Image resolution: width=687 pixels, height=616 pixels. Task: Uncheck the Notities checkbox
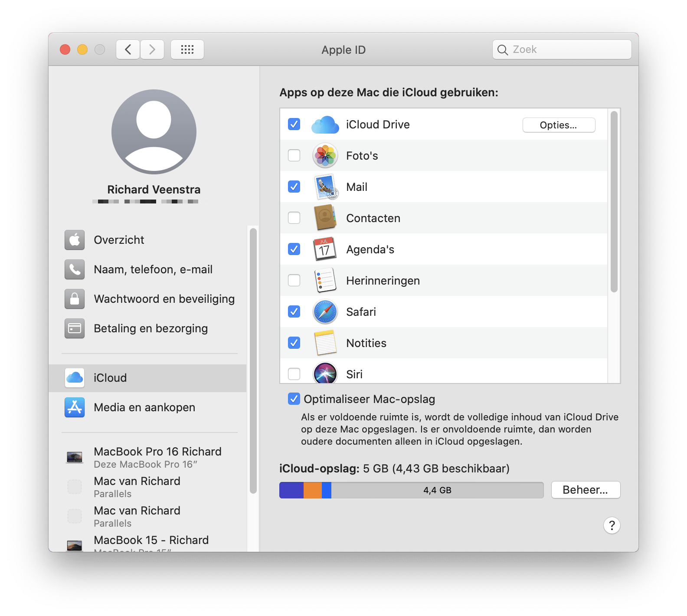[294, 343]
